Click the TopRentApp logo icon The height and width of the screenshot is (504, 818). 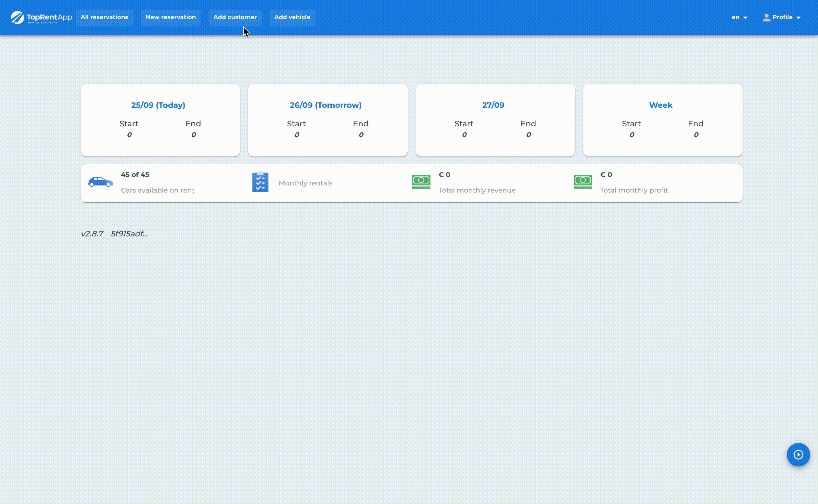(18, 17)
